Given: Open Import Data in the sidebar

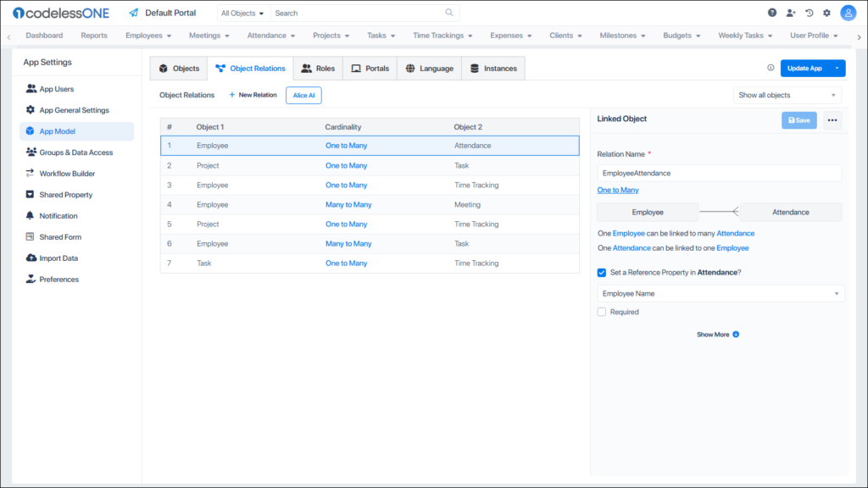Looking at the screenshot, I should 58,258.
